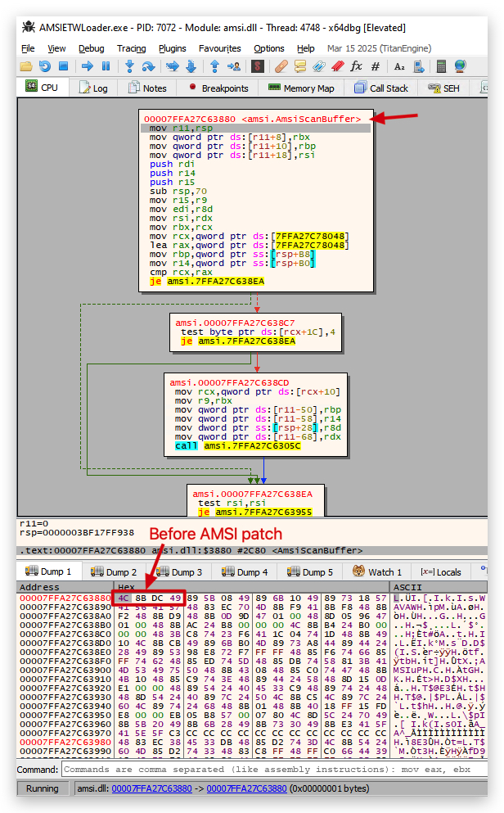This screenshot has height=813, width=504.
Task: Click the Restart debuggee icon
Action: tap(45, 66)
